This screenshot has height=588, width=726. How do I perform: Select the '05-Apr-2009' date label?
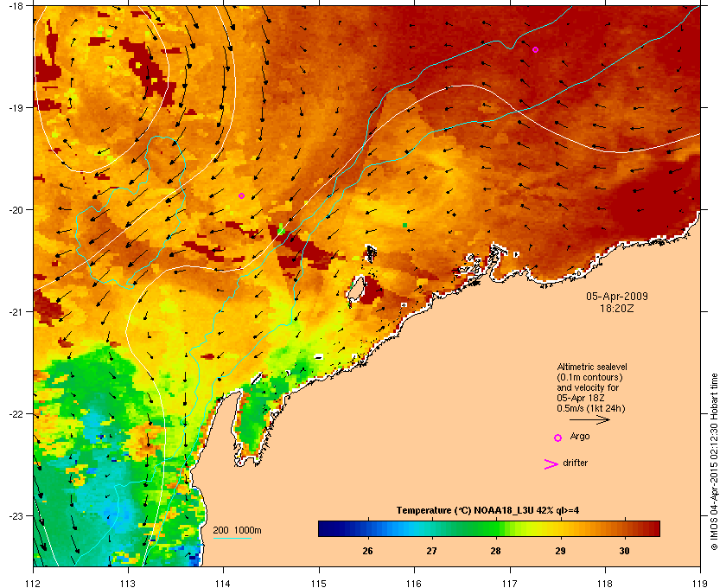(617, 297)
